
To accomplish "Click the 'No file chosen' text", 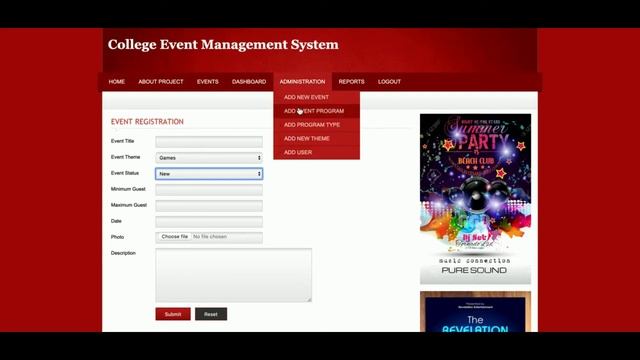I will (210, 237).
